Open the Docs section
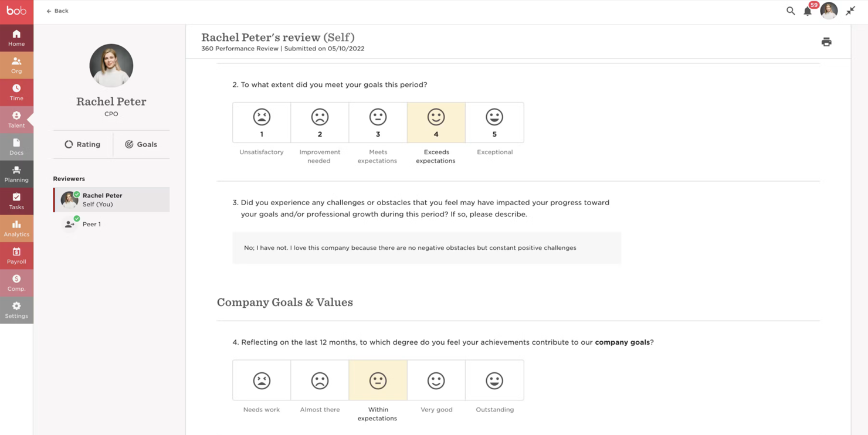 (x=16, y=147)
